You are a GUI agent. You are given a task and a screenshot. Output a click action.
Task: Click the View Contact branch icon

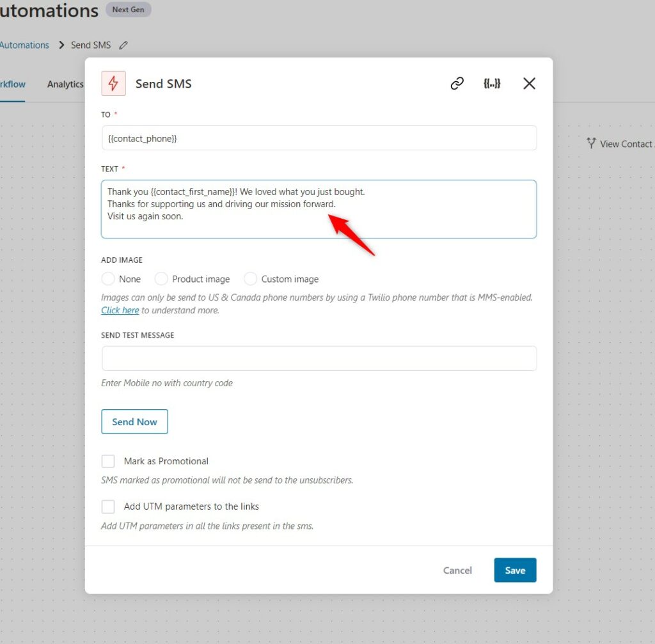pos(590,143)
